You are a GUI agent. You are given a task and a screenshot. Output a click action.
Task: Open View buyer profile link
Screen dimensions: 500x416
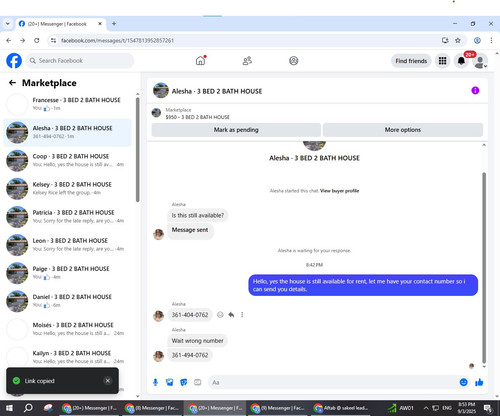click(x=339, y=191)
